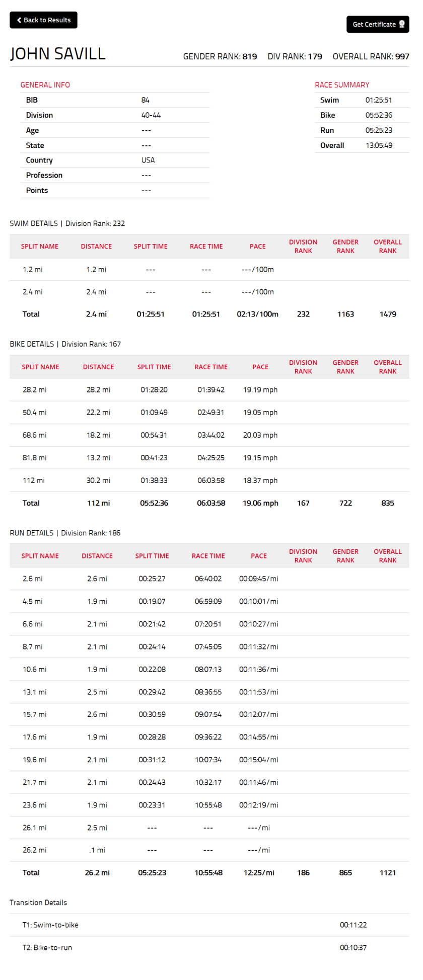Select bike race time 03:44:02

pos(211,435)
